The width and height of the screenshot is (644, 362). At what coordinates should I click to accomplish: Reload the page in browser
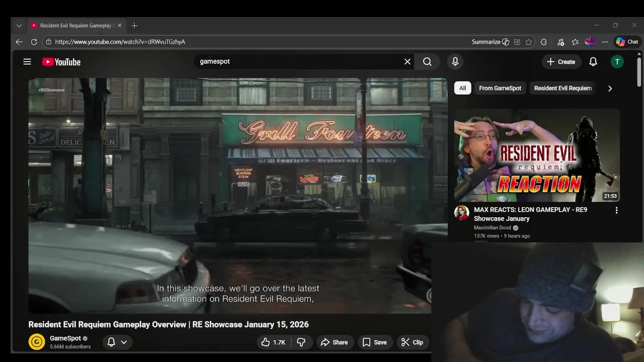pyautogui.click(x=34, y=42)
